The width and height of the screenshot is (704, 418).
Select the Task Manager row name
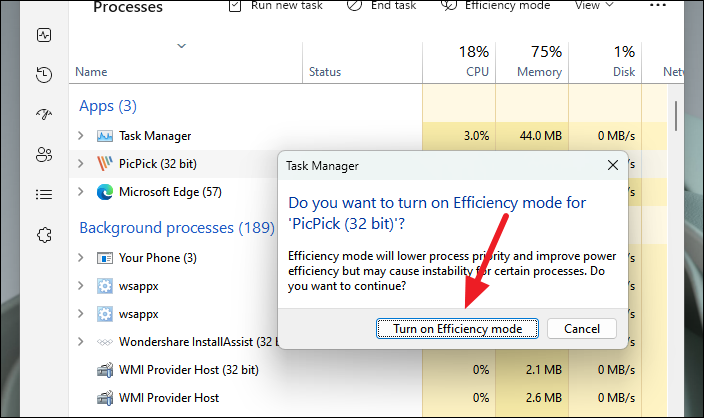point(155,136)
